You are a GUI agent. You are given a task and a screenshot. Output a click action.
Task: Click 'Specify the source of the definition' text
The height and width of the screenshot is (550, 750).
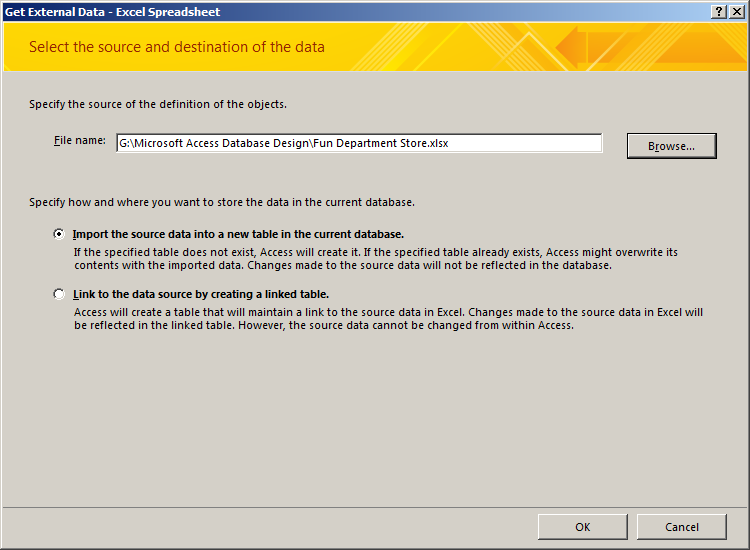tap(158, 104)
